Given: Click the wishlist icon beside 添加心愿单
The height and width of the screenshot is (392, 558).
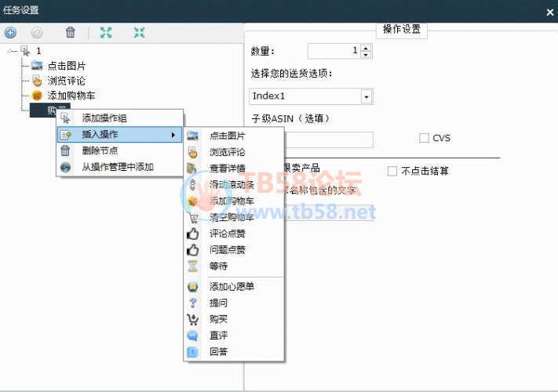Looking at the screenshot, I should click(x=192, y=286).
